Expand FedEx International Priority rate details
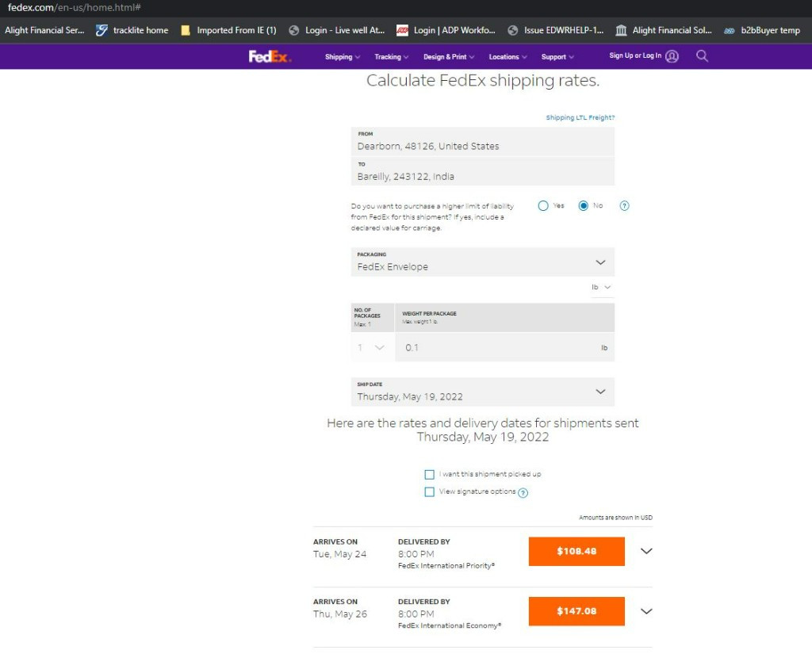 click(x=646, y=552)
